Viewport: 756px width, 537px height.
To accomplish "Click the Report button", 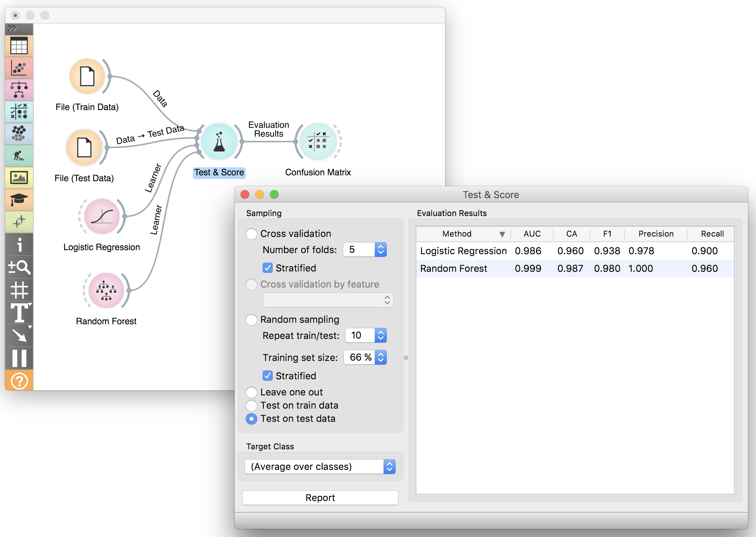I will pos(320,497).
